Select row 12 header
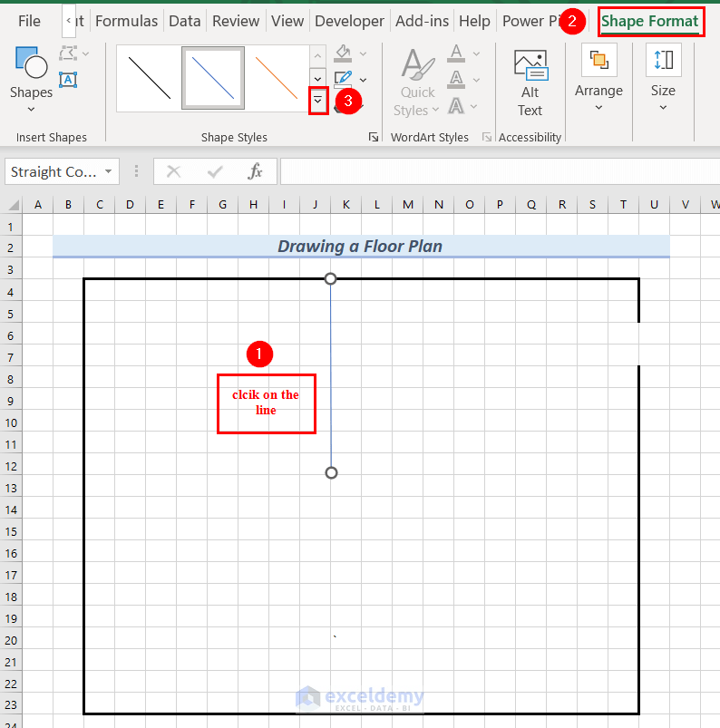This screenshot has width=720, height=728. [x=11, y=467]
